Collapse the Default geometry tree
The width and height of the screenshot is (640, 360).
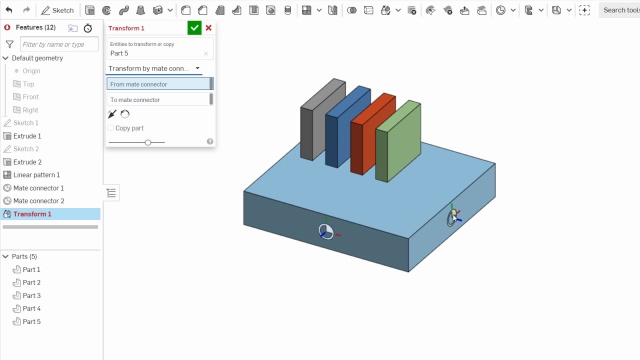[6, 58]
